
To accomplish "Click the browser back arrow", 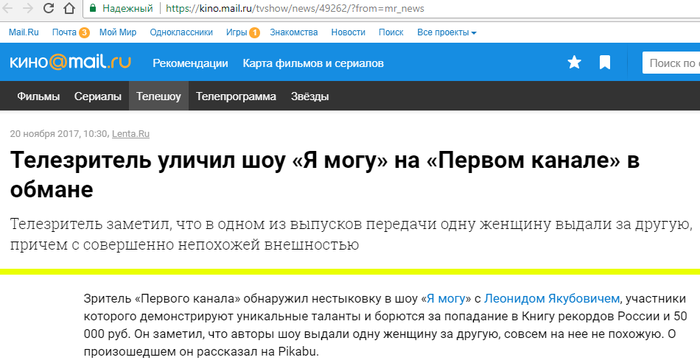I will [8, 8].
